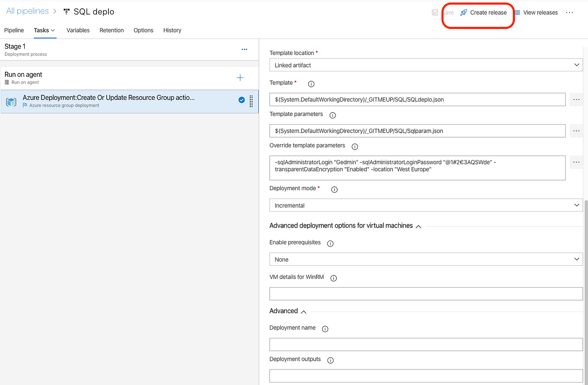Toggle the blue enabled checkmark on the task
The image size is (588, 385).
click(241, 100)
